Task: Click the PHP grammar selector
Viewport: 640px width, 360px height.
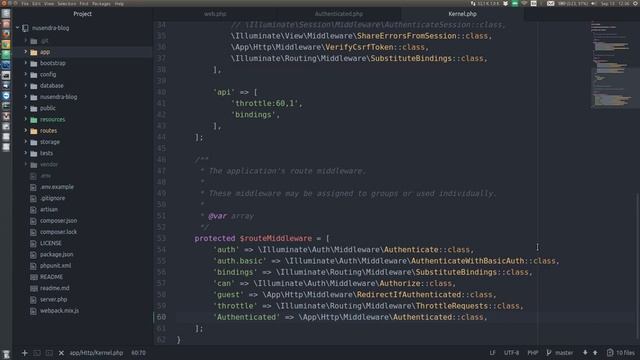Action: pos(533,353)
